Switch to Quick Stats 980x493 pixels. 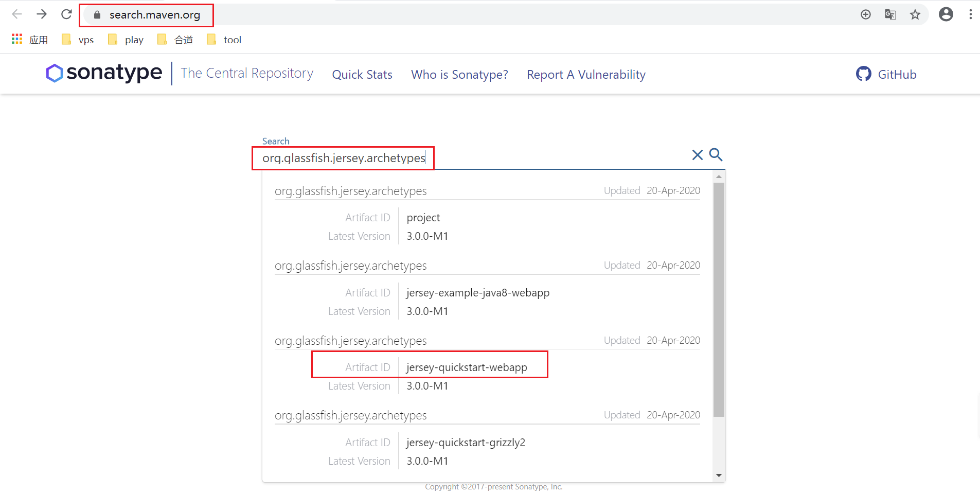pyautogui.click(x=362, y=75)
